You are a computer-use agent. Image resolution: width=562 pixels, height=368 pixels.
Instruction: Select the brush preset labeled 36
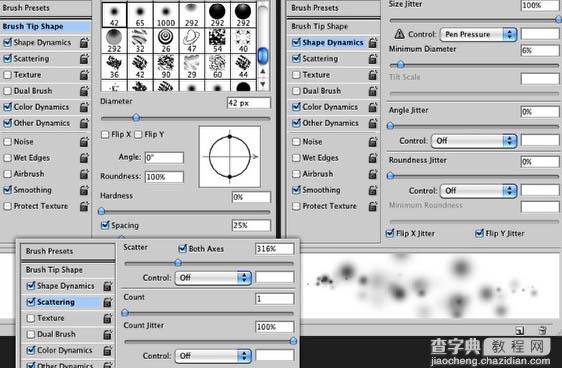[x=114, y=67]
